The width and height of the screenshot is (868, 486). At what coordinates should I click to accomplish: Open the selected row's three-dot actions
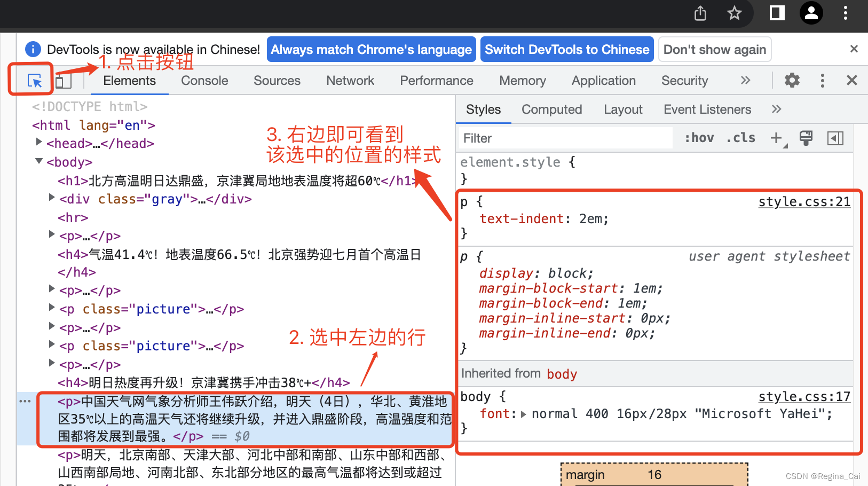pos(25,401)
